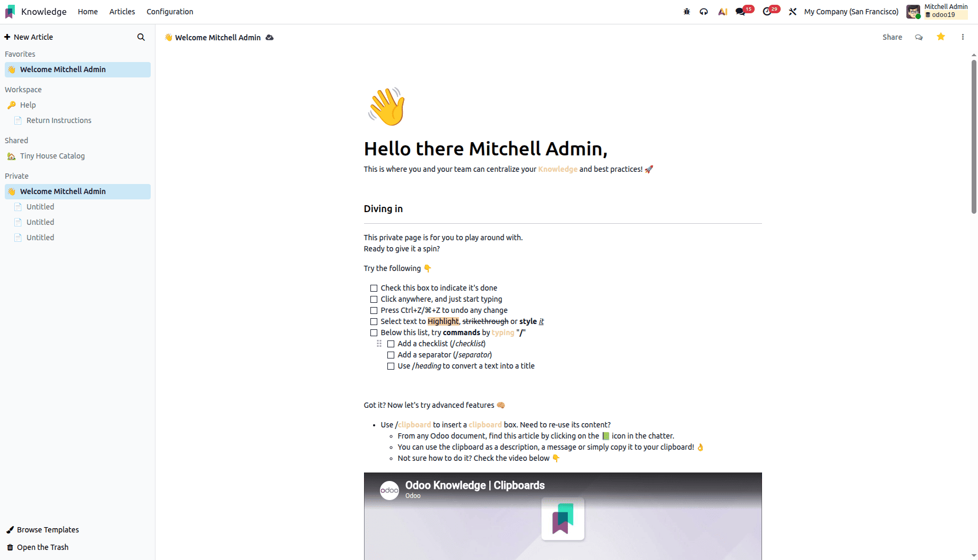Click the Knowledge app name

pyautogui.click(x=44, y=12)
